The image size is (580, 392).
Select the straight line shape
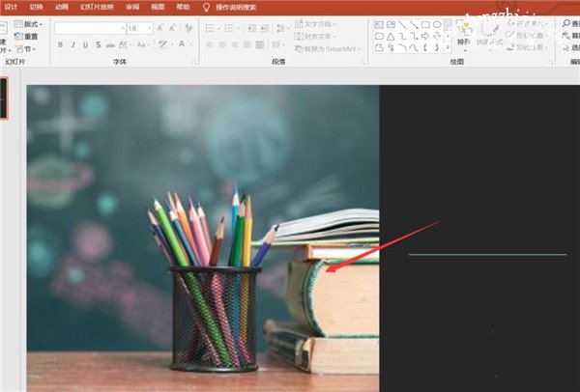tap(402, 25)
